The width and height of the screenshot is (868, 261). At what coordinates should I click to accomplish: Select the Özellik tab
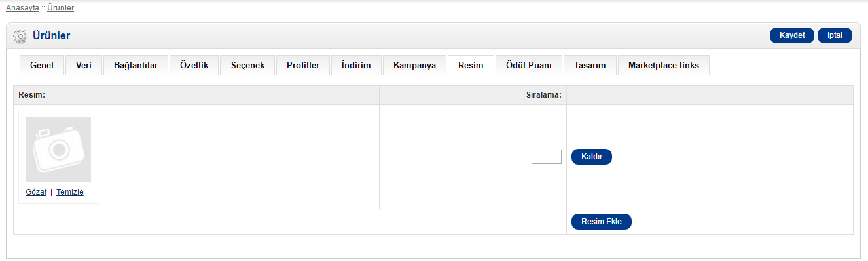[194, 65]
